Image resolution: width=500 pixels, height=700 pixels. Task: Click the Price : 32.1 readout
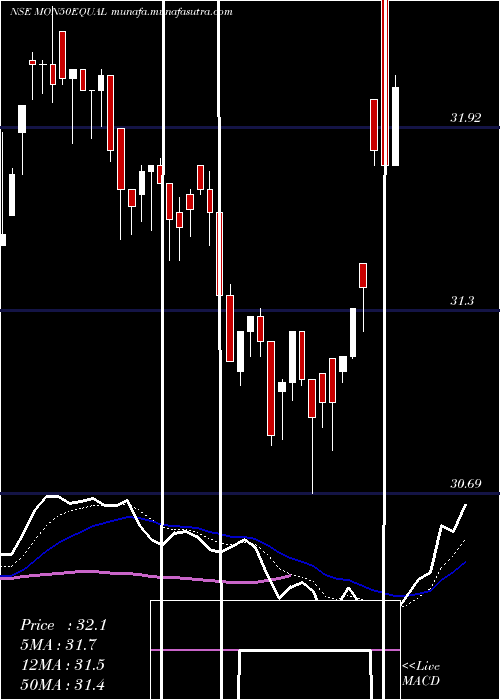(x=63, y=625)
